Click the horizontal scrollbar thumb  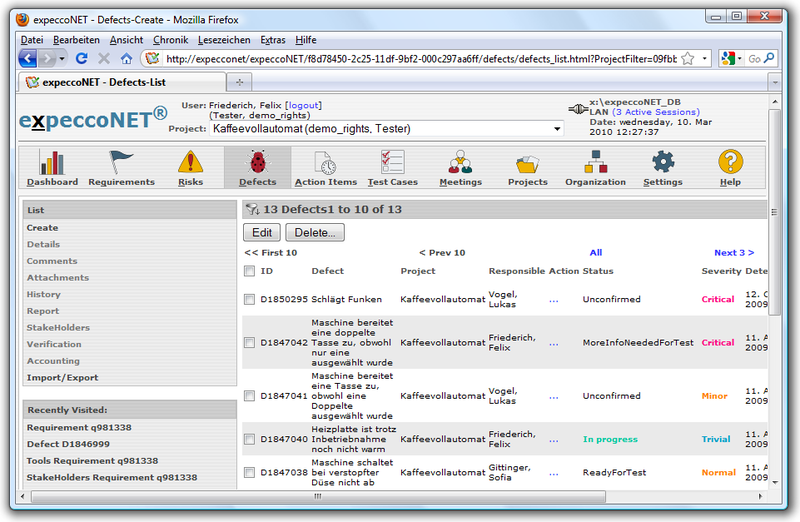(318, 496)
